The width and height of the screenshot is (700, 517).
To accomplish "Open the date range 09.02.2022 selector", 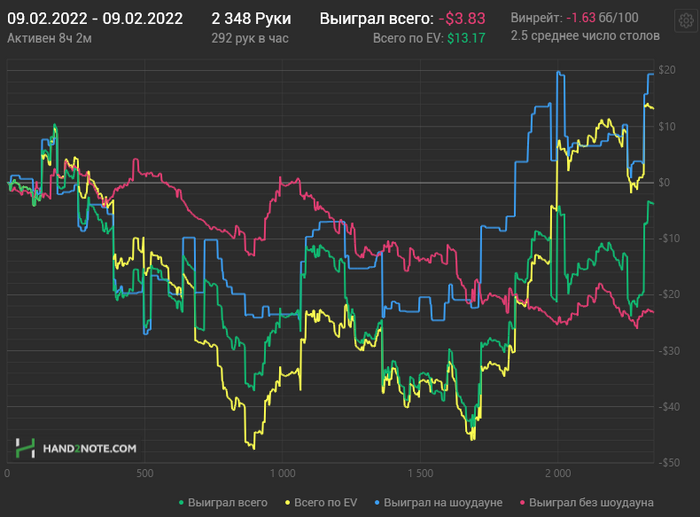I will pos(95,19).
